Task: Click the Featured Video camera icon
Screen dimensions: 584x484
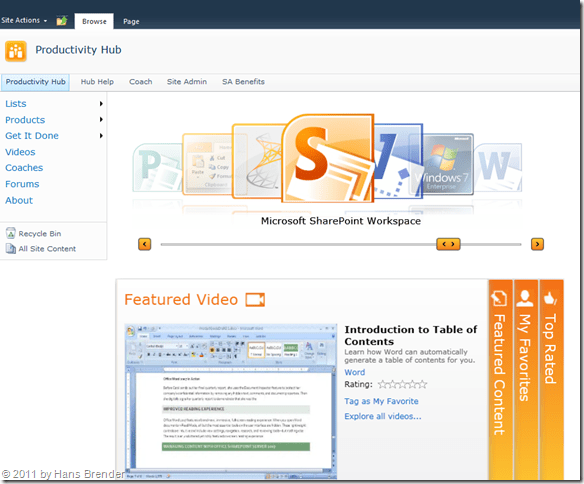Action: [x=255, y=300]
